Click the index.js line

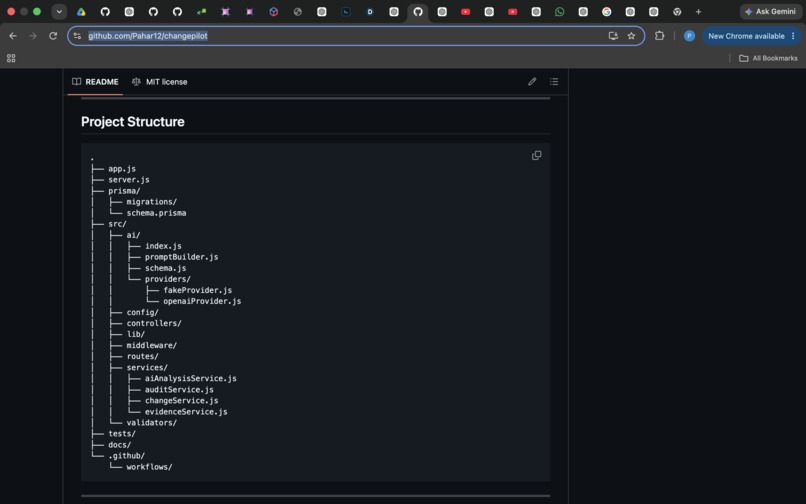click(163, 246)
